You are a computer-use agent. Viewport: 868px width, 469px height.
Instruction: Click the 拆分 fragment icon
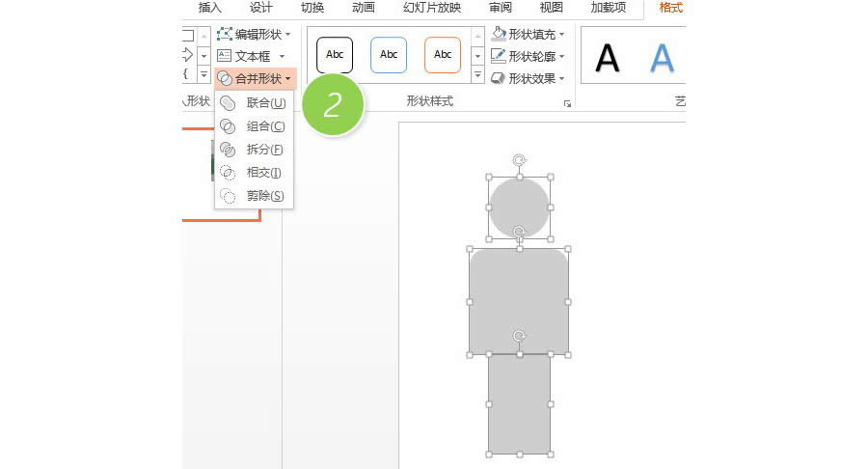click(x=228, y=150)
